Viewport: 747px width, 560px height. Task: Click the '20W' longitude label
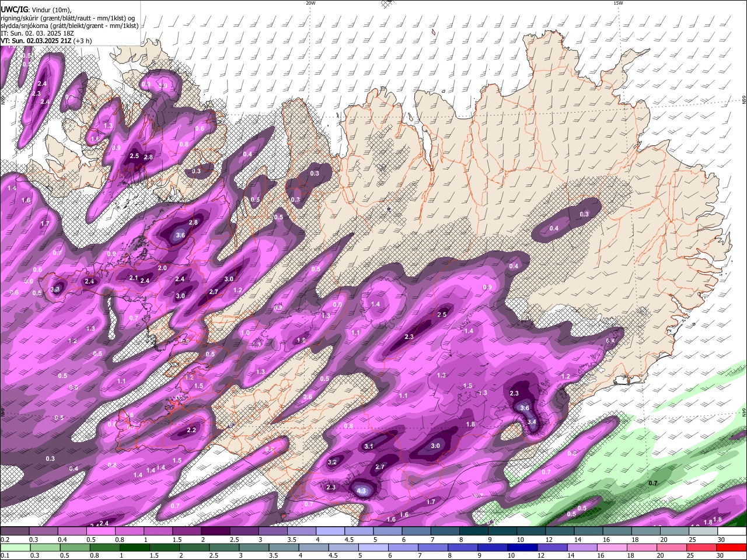point(310,3)
